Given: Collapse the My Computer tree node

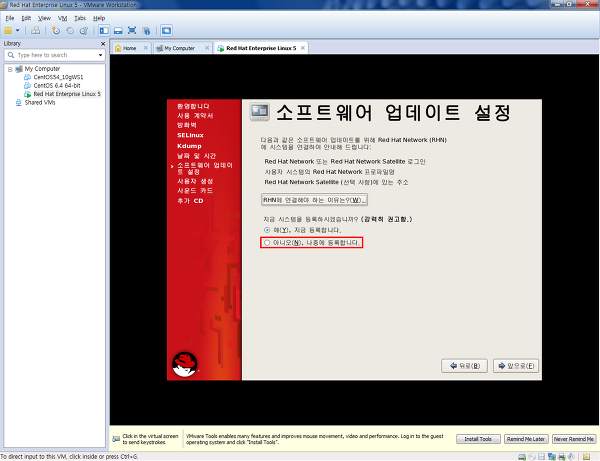Looking at the screenshot, I should coord(10,69).
